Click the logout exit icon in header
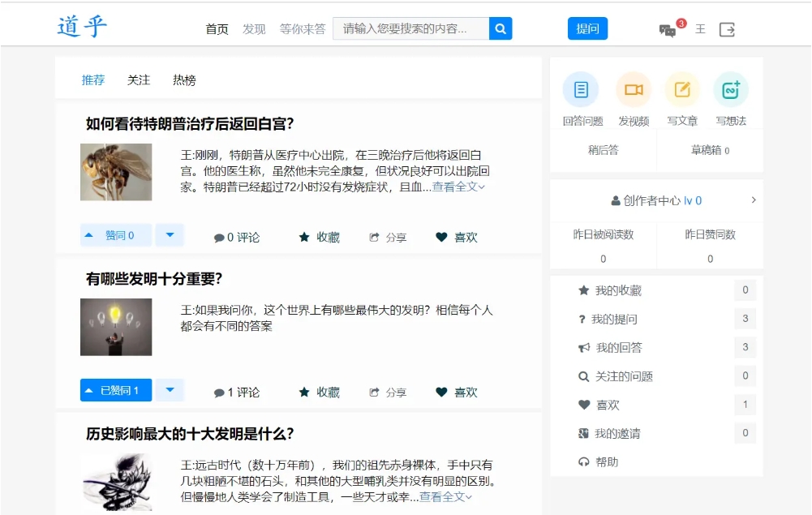 (x=727, y=29)
